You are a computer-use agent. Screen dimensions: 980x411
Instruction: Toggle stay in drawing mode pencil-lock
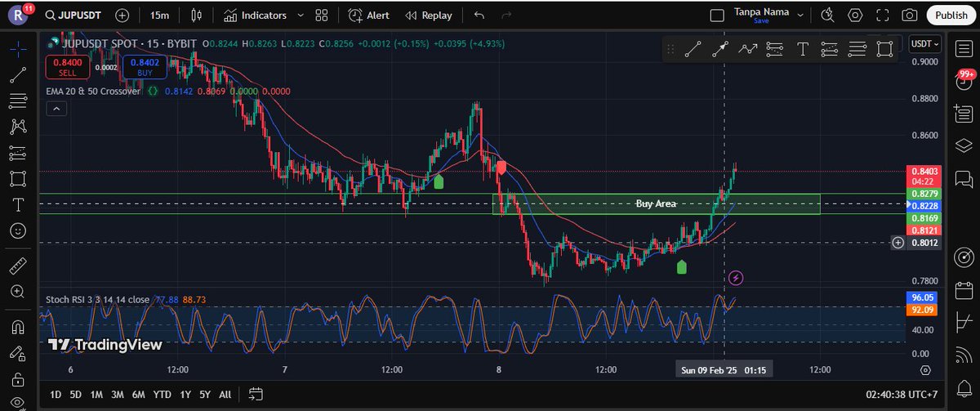tap(17, 353)
